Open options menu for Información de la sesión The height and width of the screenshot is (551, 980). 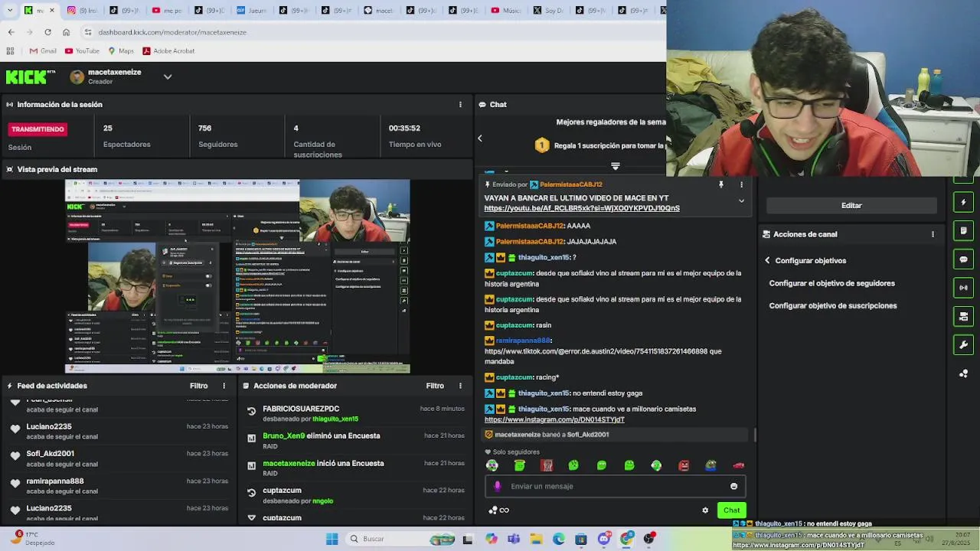(x=460, y=104)
